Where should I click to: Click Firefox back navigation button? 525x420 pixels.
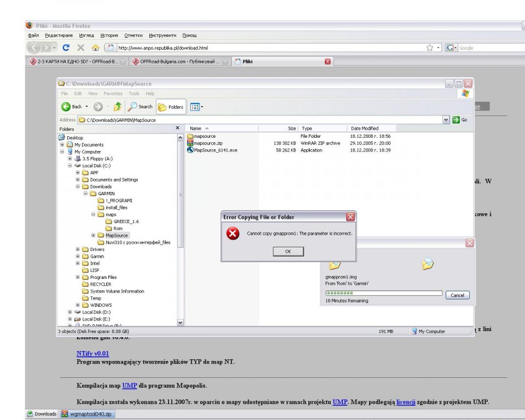tap(34, 48)
